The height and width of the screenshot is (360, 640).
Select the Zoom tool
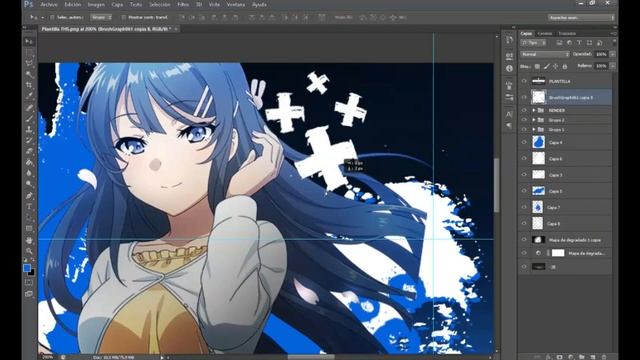29,251
